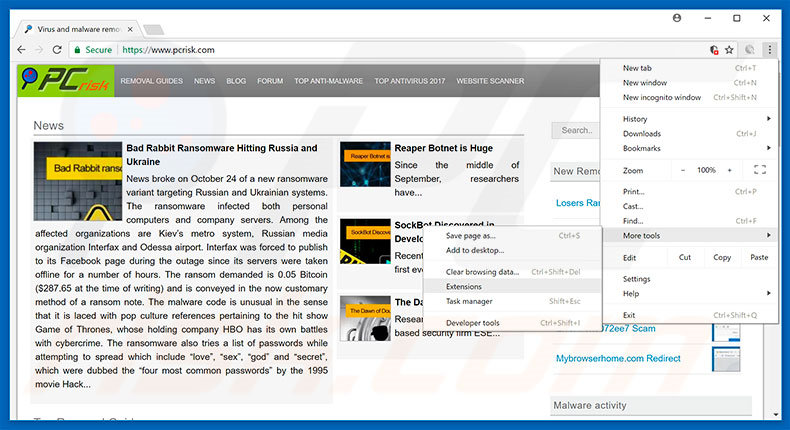Decrease zoom with minus button
790x430 pixels.
(683, 170)
